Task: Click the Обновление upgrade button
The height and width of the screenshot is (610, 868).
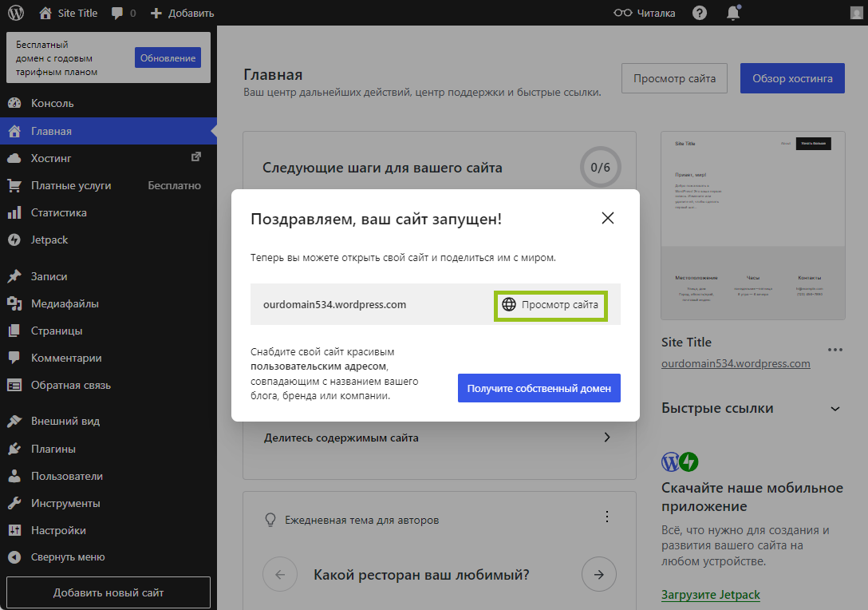Action: point(168,57)
